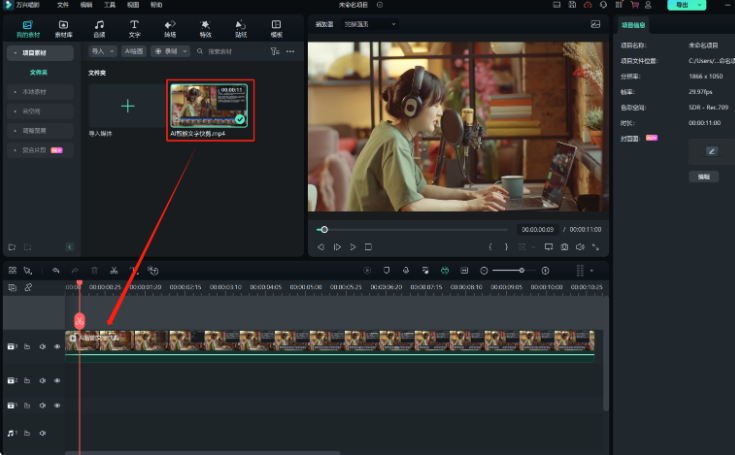
Task: Open the 文字 (Text) titles panel
Action: coord(134,27)
